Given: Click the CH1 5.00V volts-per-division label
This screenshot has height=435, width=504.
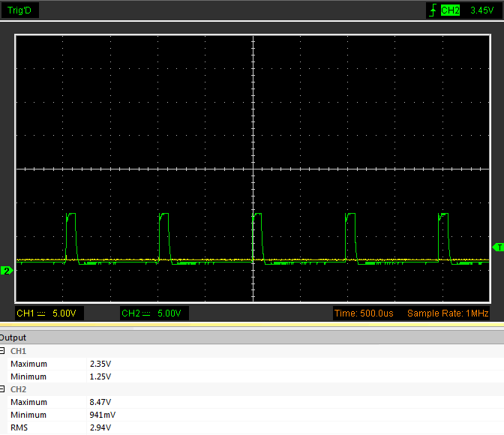Looking at the screenshot, I should pyautogui.click(x=66, y=313).
